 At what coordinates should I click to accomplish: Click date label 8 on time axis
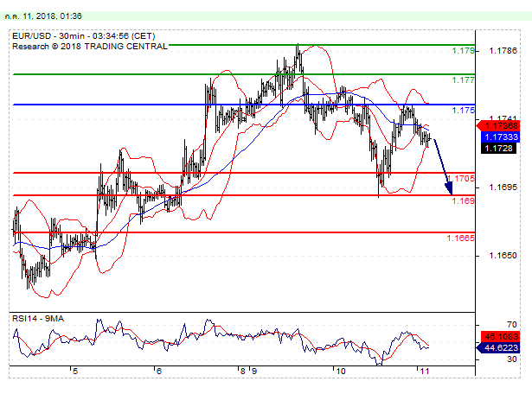[242, 372]
